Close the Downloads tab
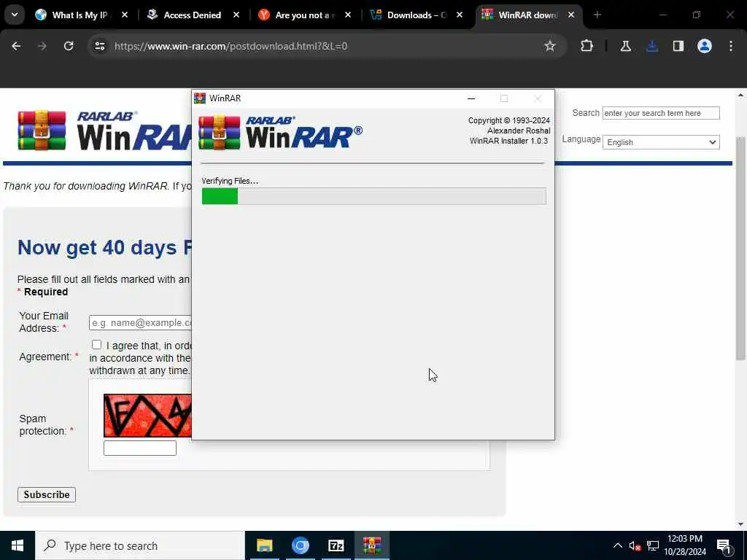747x560 pixels. click(460, 15)
